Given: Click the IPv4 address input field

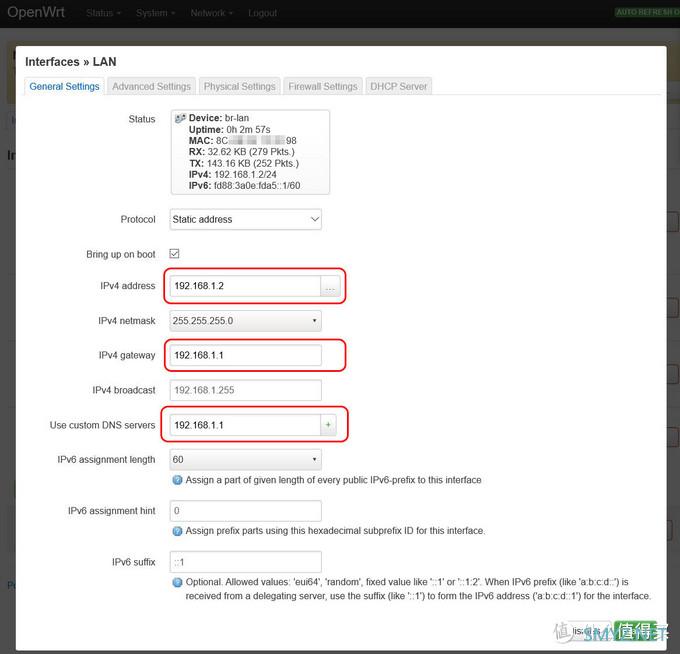Looking at the screenshot, I should pyautogui.click(x=245, y=286).
